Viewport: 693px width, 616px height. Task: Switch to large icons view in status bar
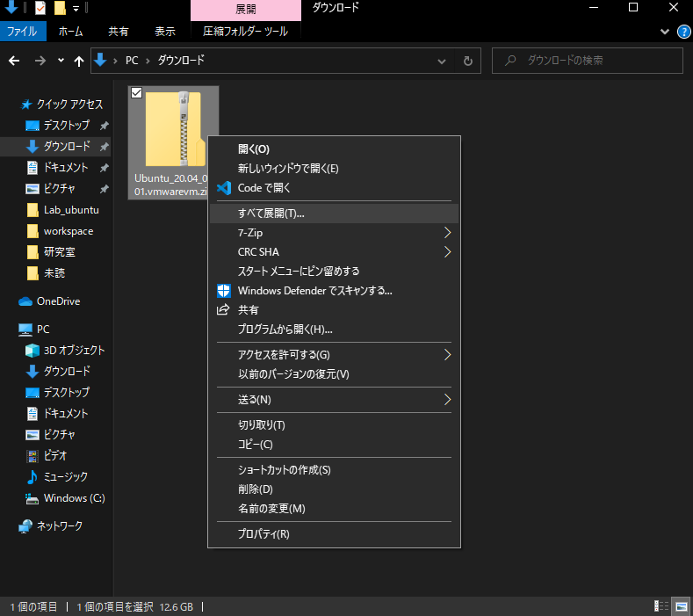pos(680,606)
